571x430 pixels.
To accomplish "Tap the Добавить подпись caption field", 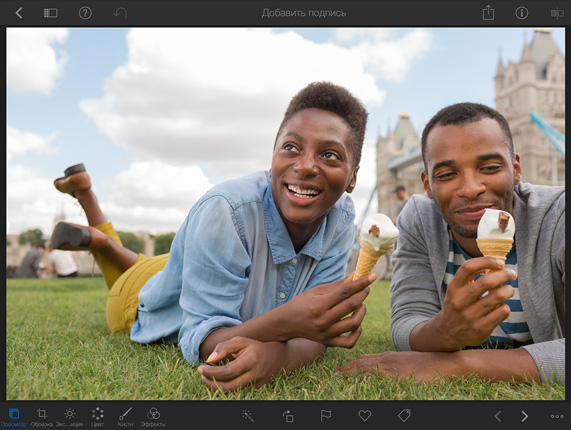I will pyautogui.click(x=304, y=13).
